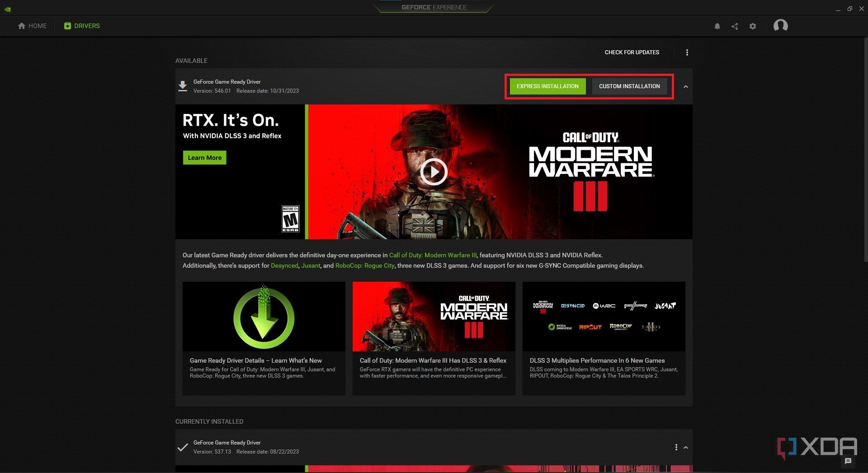Click the checkmark icon beside version 537.13
The height and width of the screenshot is (473, 868).
tap(183, 447)
